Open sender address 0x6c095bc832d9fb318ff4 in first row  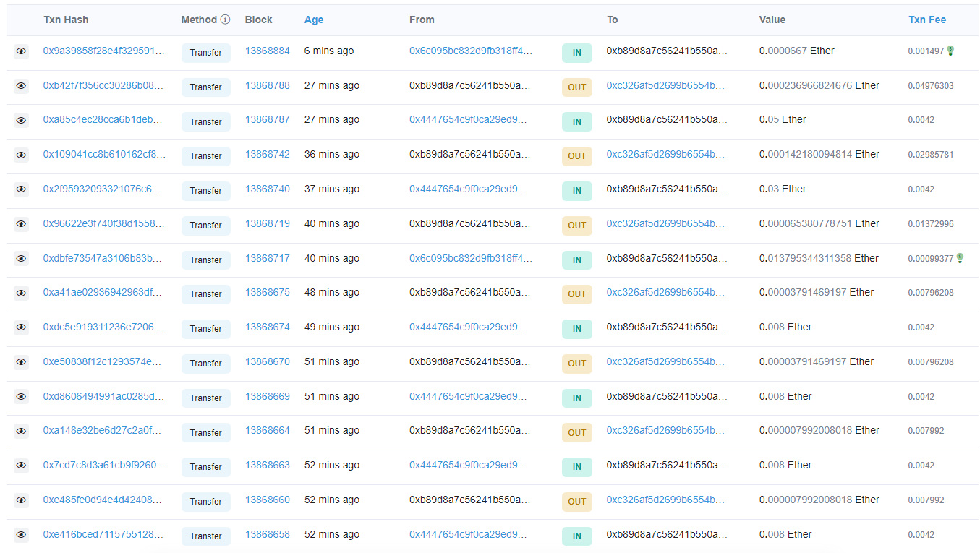(x=471, y=51)
